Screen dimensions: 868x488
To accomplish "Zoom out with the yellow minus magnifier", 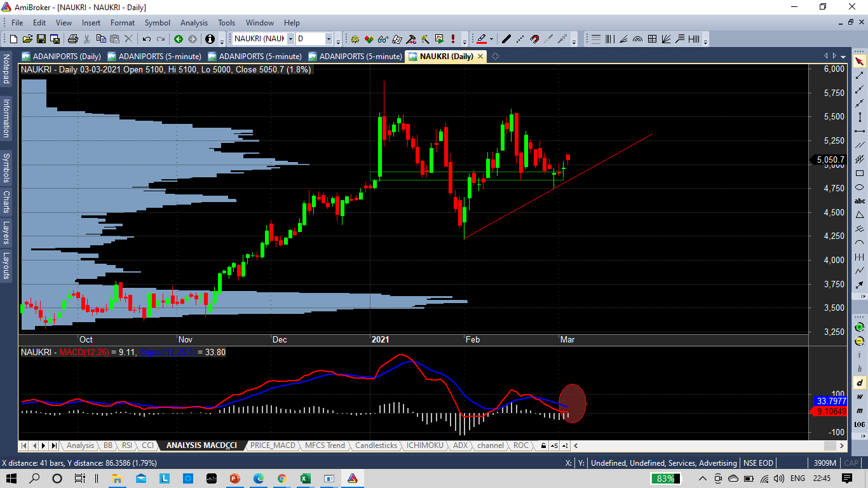I will click(x=859, y=341).
